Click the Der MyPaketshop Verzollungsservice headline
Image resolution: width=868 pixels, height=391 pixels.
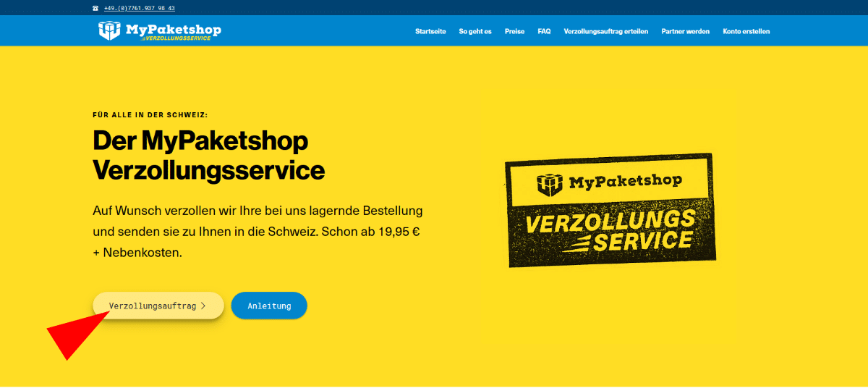209,156
